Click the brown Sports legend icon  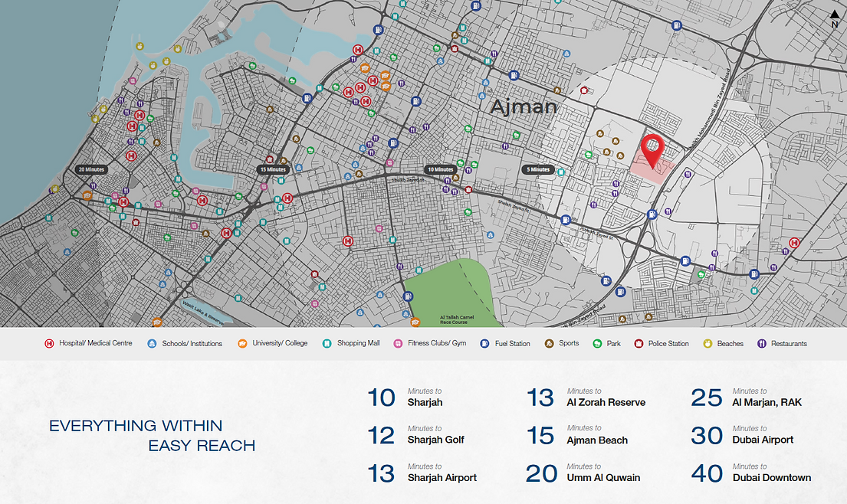[549, 343]
